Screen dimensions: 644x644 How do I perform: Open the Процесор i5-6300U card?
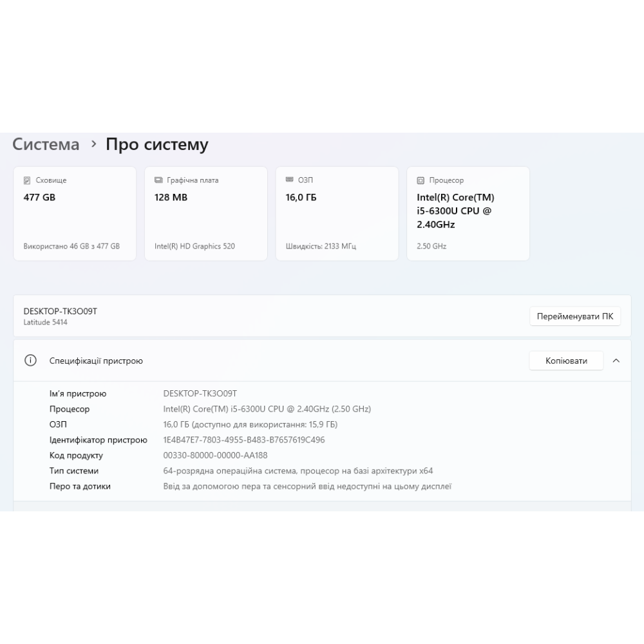click(x=468, y=214)
